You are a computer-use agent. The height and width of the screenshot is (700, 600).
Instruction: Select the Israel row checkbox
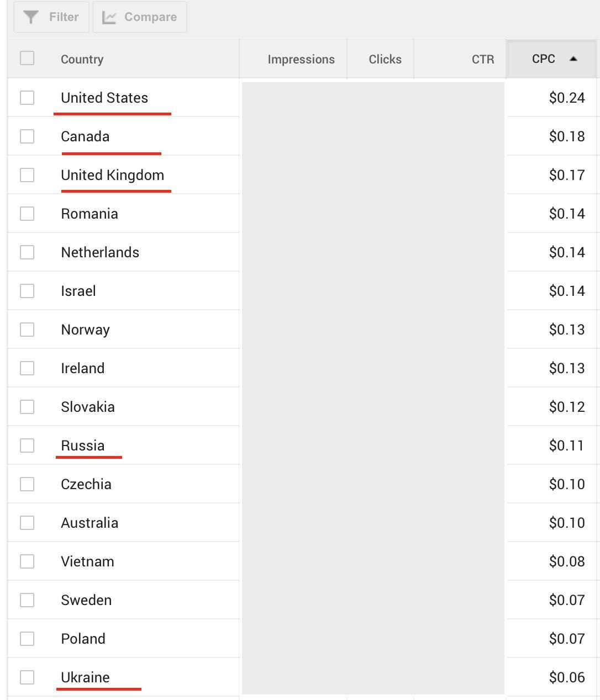pyautogui.click(x=27, y=291)
